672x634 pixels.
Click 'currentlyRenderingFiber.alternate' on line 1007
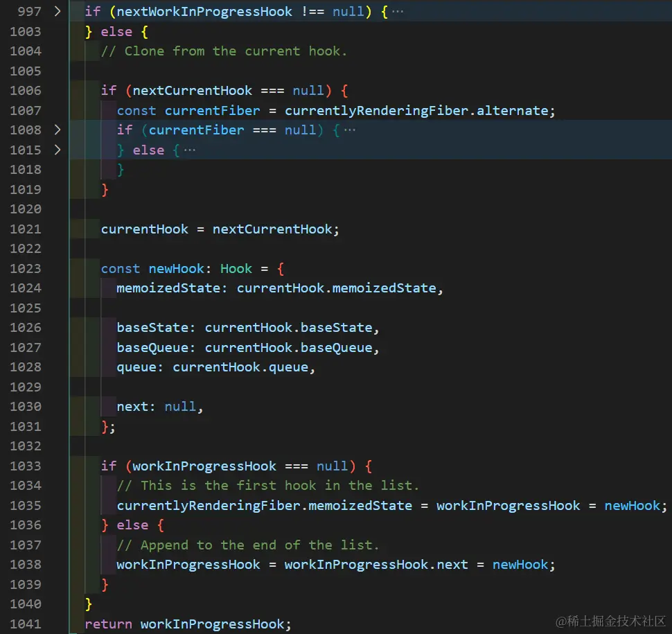[x=416, y=111]
